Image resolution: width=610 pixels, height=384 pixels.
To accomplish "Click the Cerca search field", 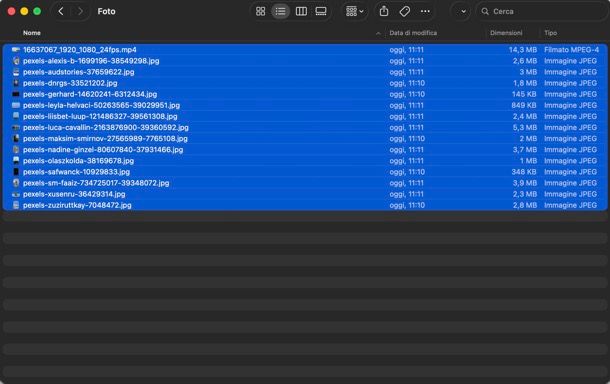I will pyautogui.click(x=542, y=11).
